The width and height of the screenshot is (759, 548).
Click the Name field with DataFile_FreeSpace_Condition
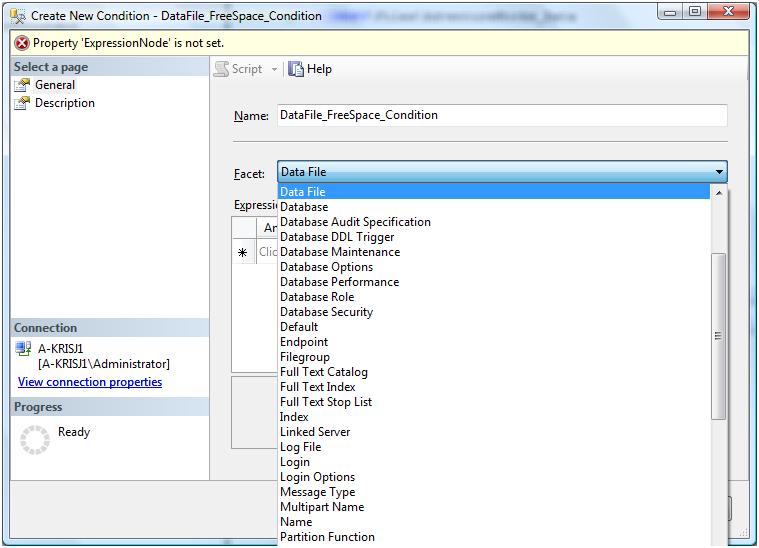(x=502, y=115)
